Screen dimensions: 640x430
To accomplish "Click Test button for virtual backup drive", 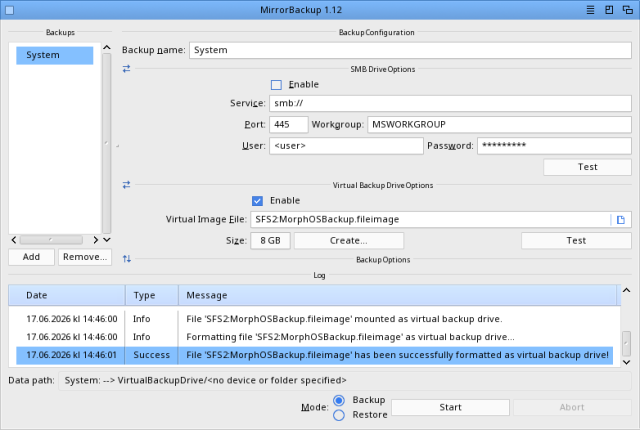I will (x=576, y=241).
